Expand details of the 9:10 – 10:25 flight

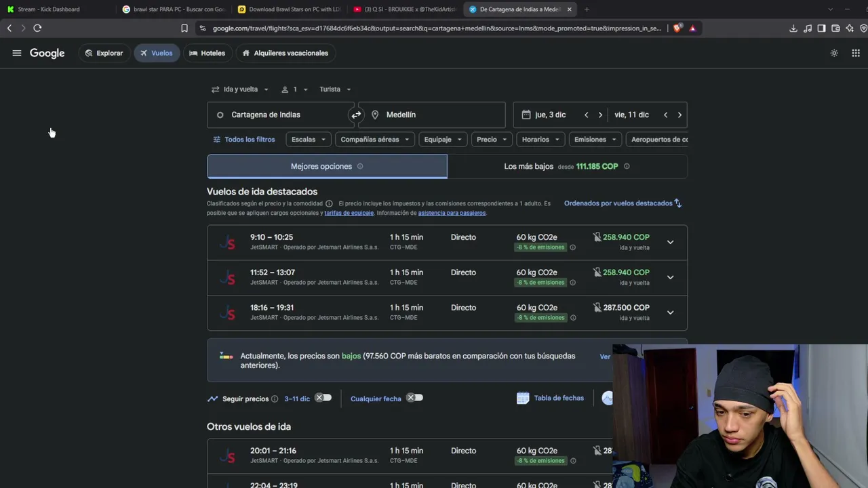click(x=670, y=242)
